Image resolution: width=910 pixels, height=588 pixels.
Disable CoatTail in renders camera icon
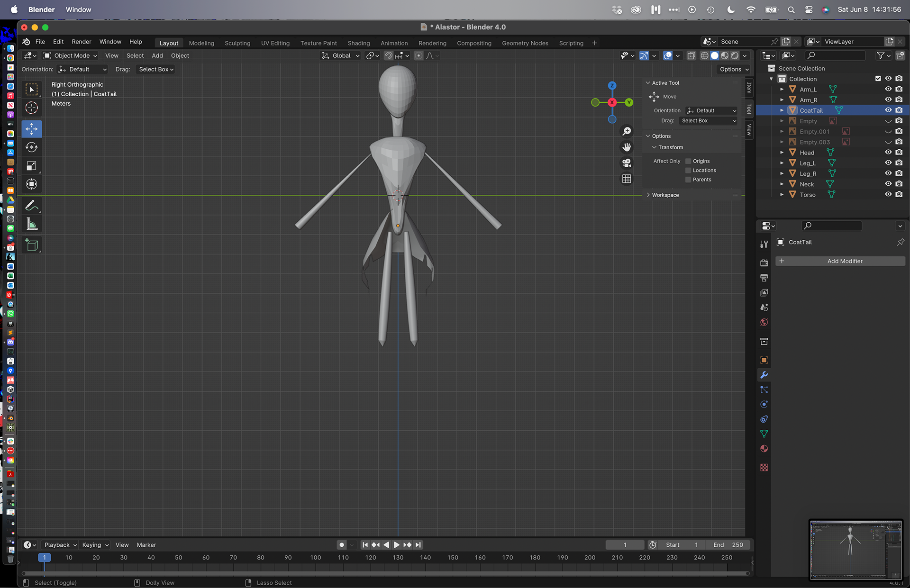[x=899, y=110]
